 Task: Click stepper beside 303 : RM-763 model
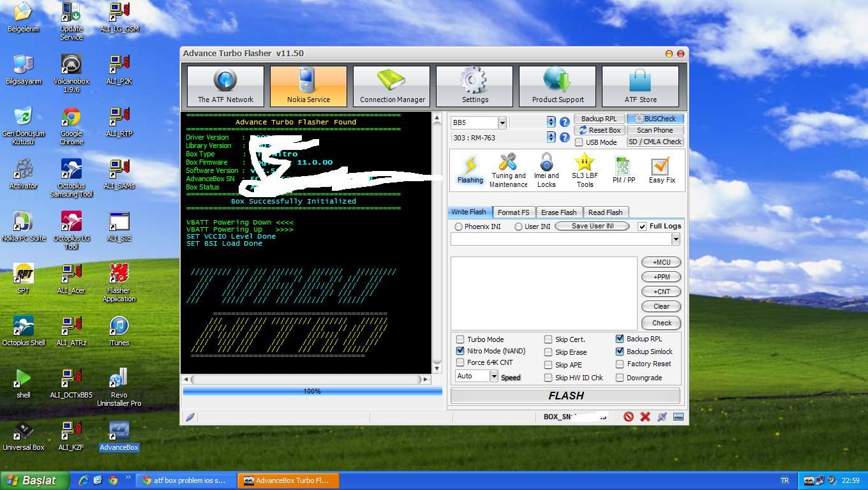click(551, 137)
